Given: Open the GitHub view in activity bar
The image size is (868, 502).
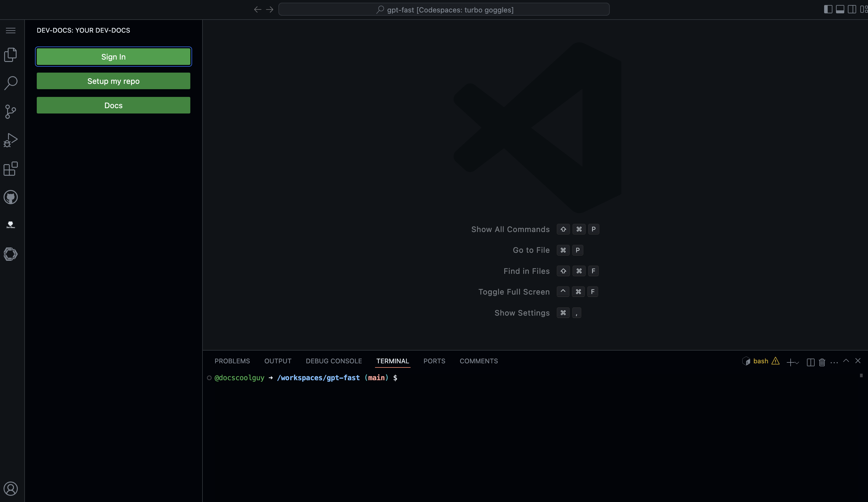Looking at the screenshot, I should click(11, 197).
